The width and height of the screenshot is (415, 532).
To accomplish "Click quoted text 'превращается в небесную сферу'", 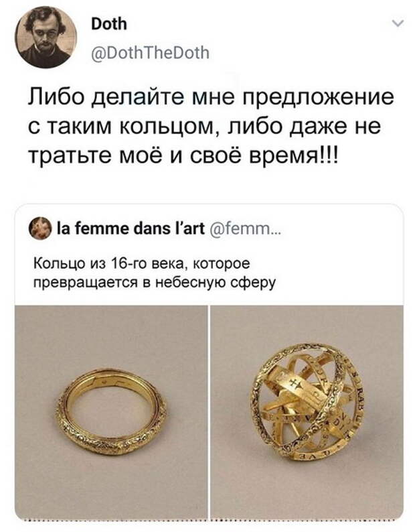I will [155, 282].
